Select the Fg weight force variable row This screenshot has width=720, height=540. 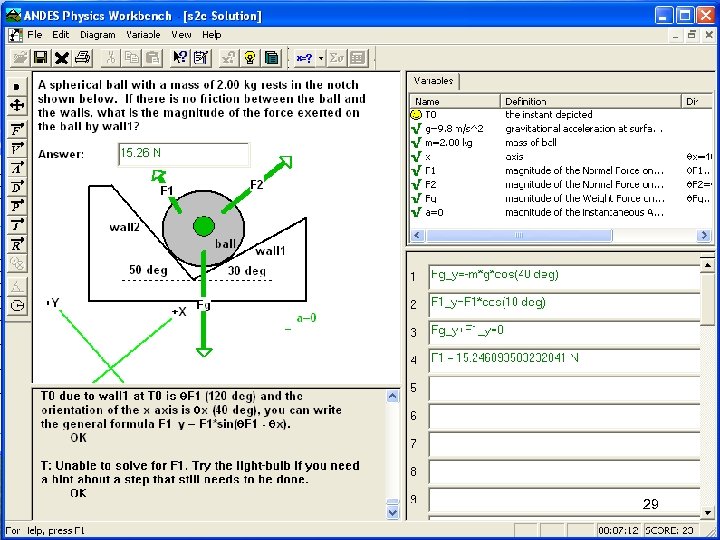coord(559,198)
